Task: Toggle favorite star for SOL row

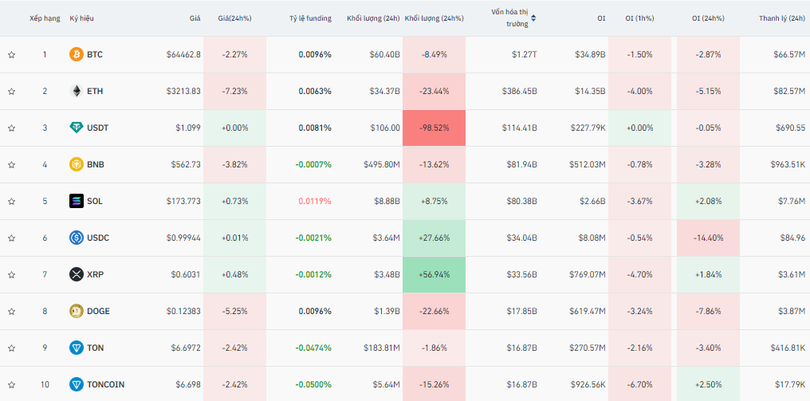Action: (x=12, y=201)
